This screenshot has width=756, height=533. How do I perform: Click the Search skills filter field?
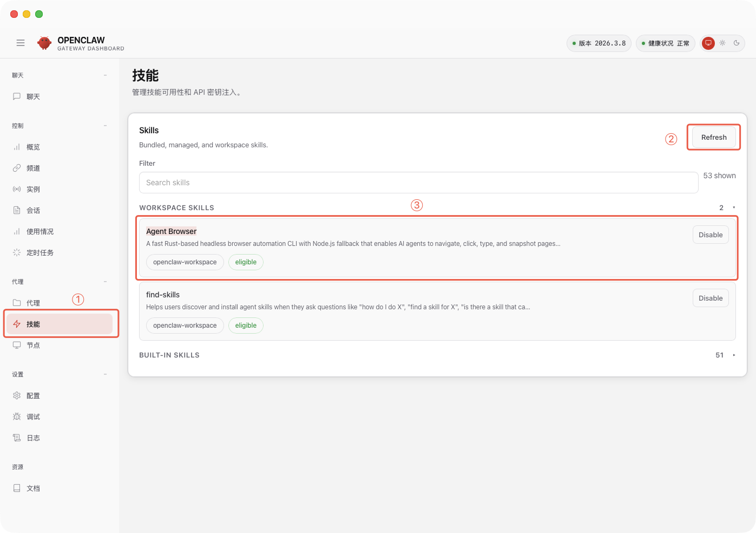coord(418,183)
